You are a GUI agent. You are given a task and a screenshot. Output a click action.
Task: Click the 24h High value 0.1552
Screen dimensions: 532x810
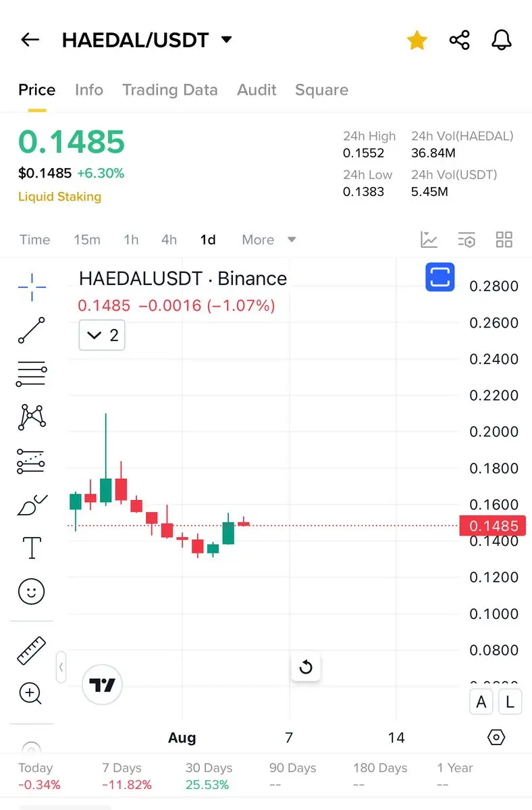[364, 153]
